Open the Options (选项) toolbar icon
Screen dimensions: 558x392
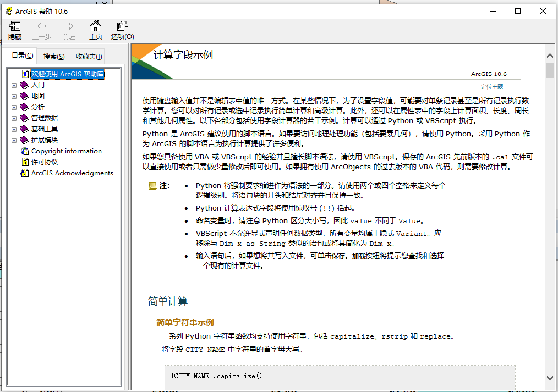point(122,26)
